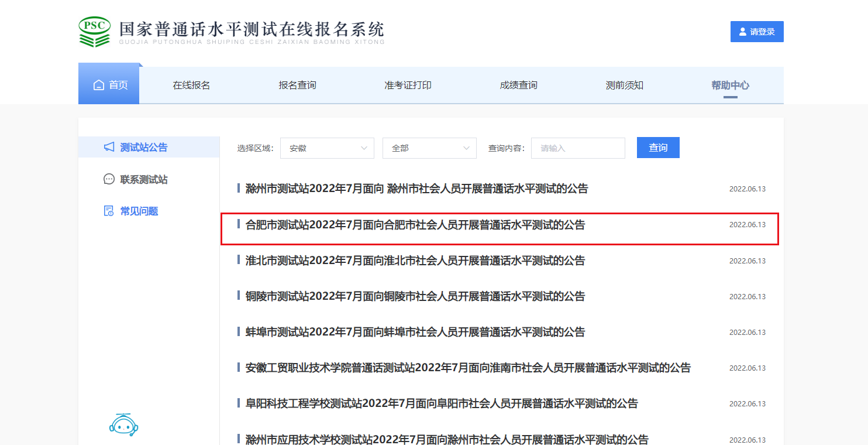The image size is (868, 445).
Task: Click the 查询 search button
Action: 658,148
